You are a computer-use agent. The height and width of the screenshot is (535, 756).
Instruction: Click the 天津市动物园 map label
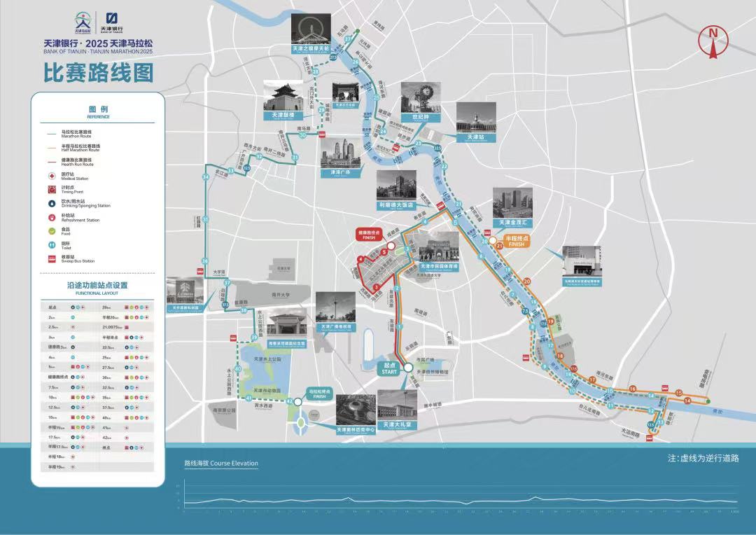pos(267,391)
